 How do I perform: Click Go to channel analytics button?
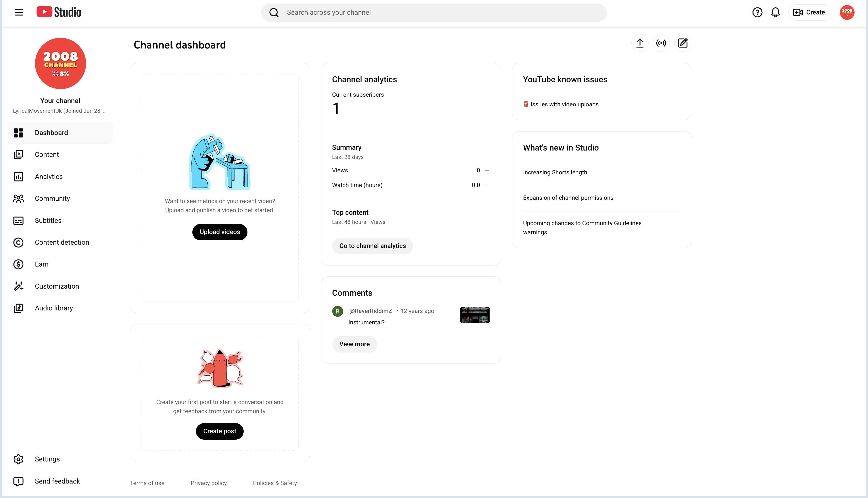tap(372, 246)
